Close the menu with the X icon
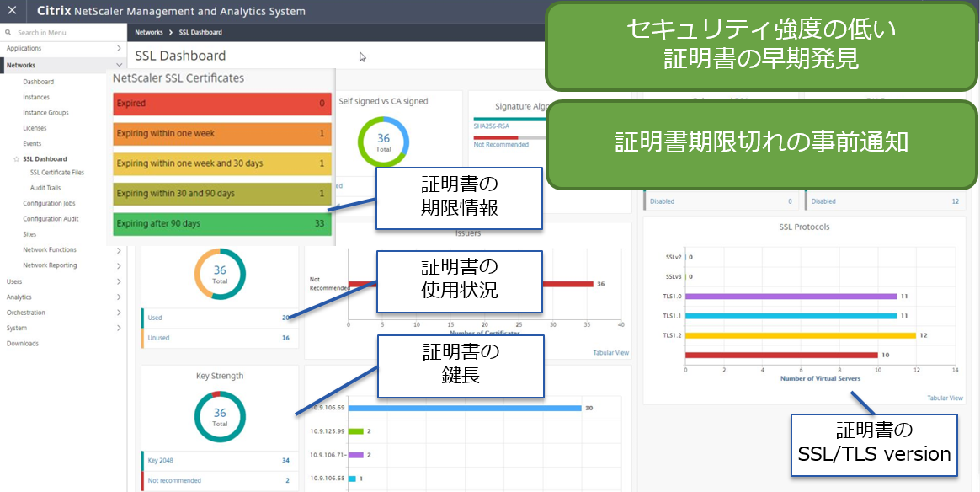Viewport: 980px width, 492px height. tap(12, 11)
